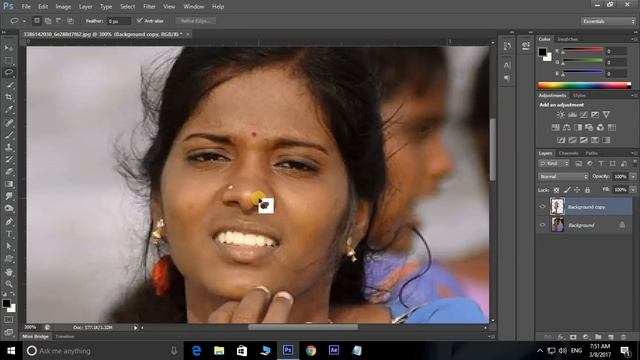Screen dimensions: 640x360
Task: Select the Horizontal Type tool
Action: click(x=9, y=234)
